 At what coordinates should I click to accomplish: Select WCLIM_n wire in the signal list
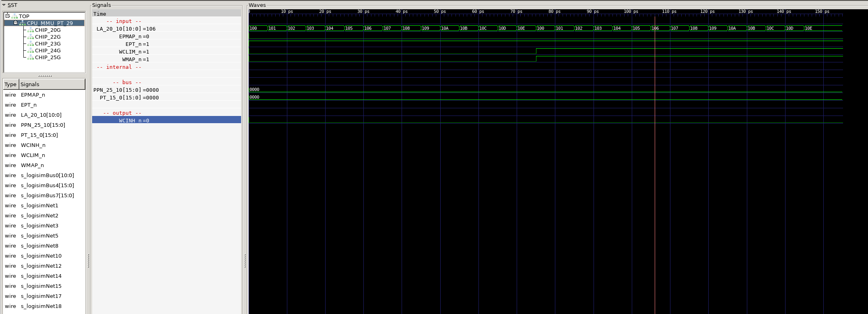[x=44, y=155]
